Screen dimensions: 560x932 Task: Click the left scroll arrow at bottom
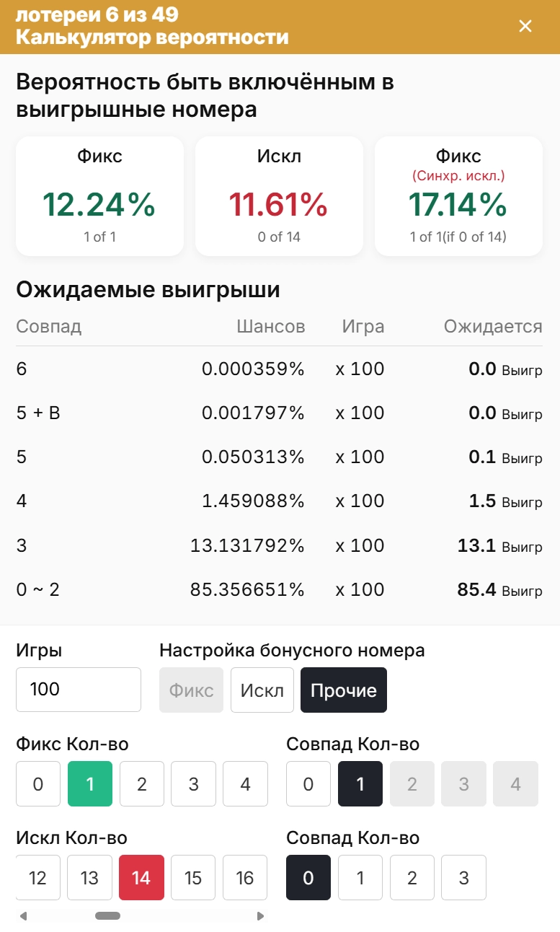coord(24,915)
